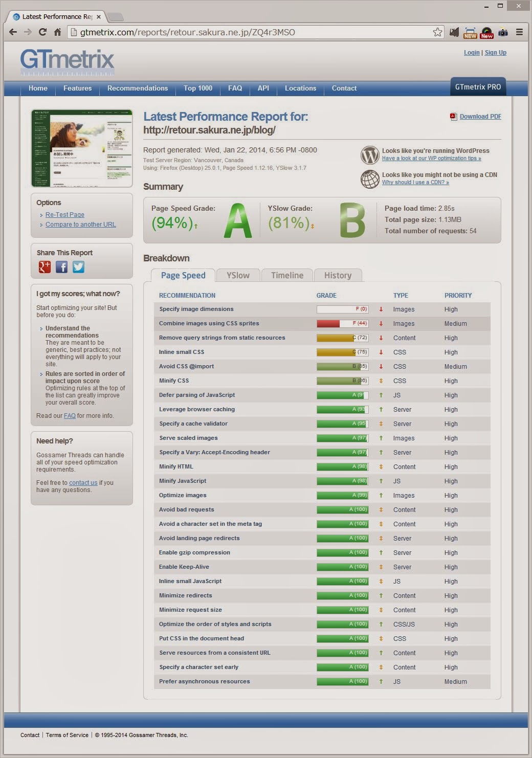This screenshot has height=758, width=532.
Task: Click the red arrow next to Specify image dimensions
Action: tap(381, 309)
